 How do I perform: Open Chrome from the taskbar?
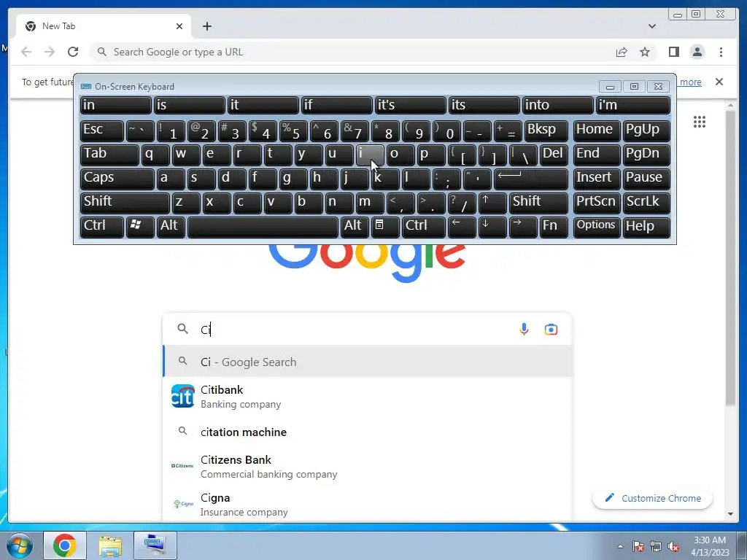pos(65,545)
